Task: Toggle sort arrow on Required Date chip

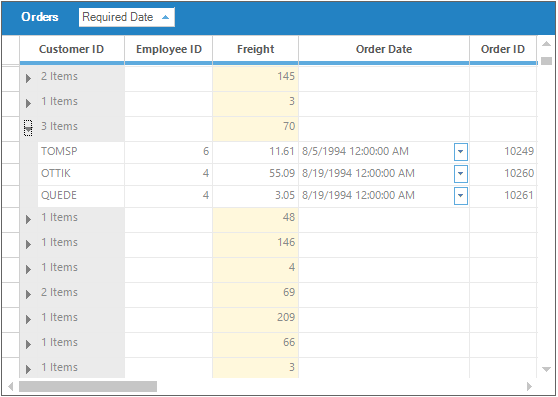Action: (x=165, y=17)
